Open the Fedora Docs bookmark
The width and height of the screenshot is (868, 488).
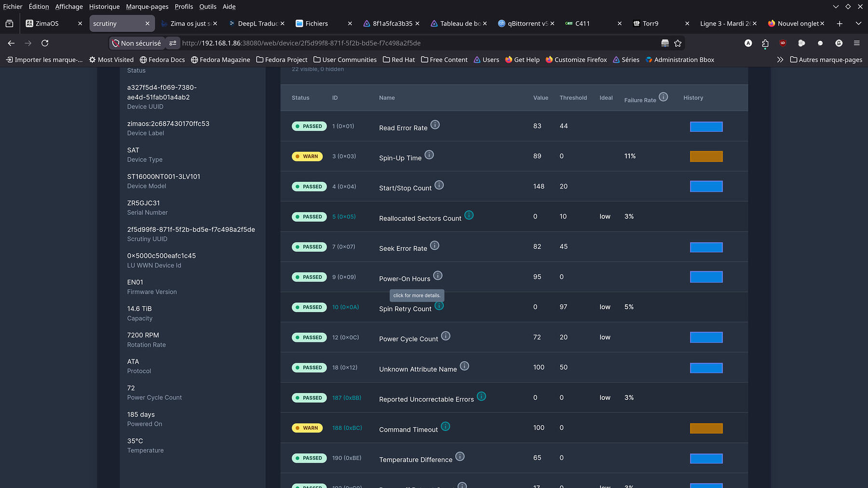162,60
